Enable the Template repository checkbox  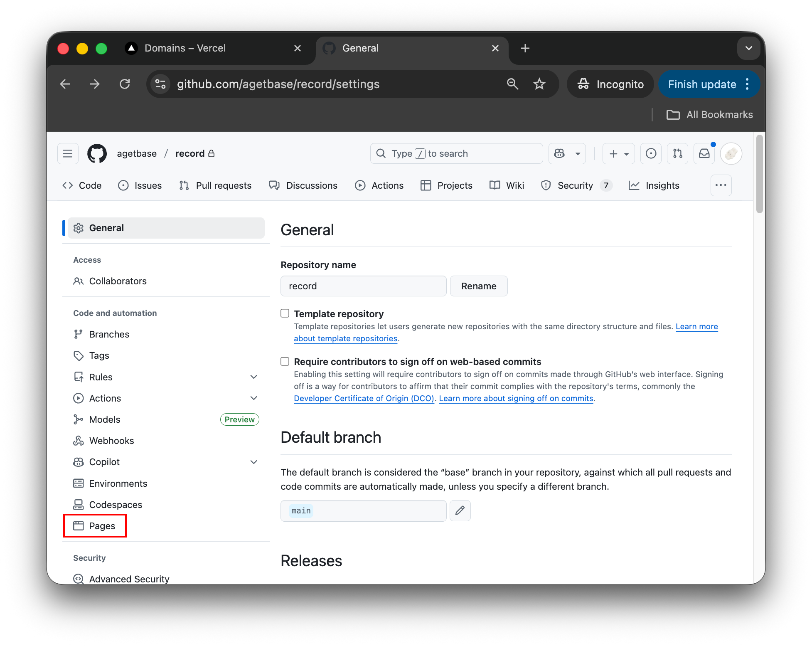tap(285, 313)
